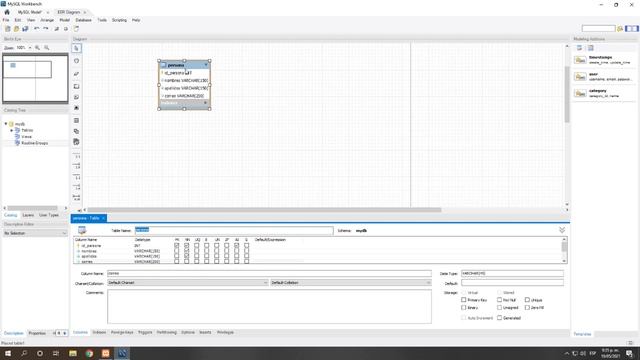
Task: Select the place new view tool
Action: [76, 131]
